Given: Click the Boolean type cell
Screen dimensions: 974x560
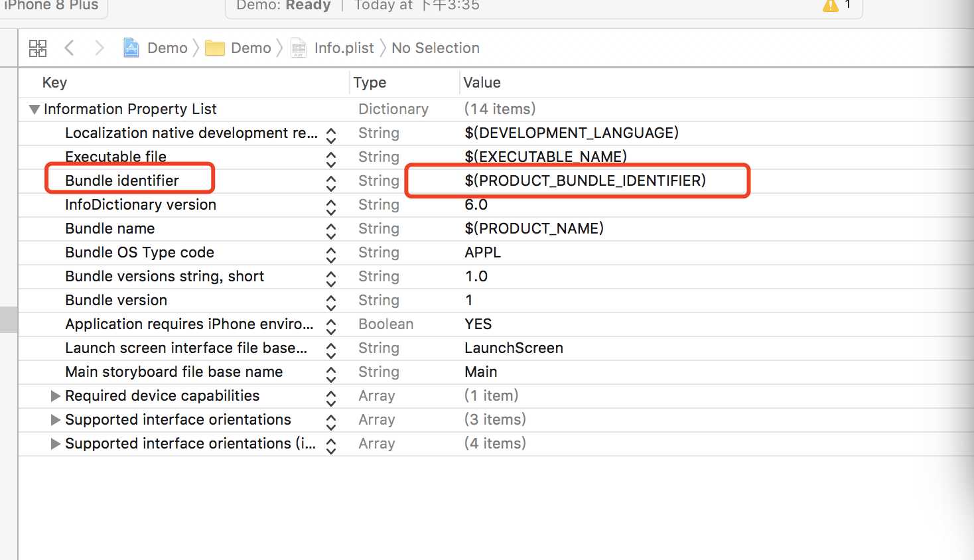Looking at the screenshot, I should (385, 324).
